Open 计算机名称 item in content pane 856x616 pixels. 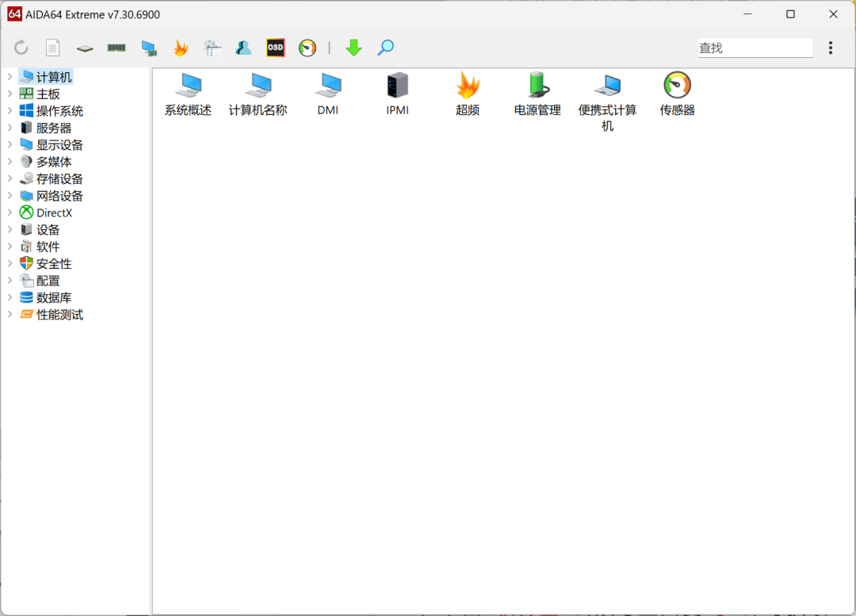[x=258, y=94]
